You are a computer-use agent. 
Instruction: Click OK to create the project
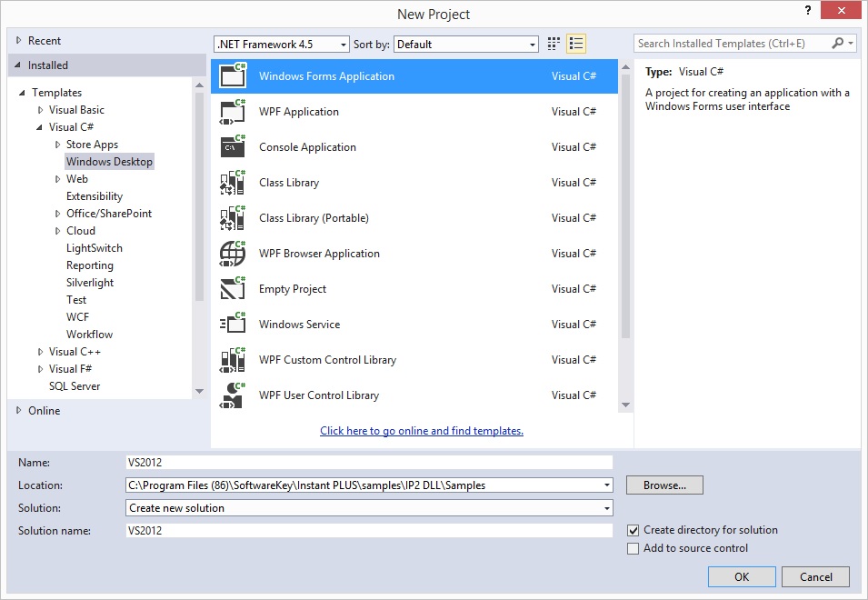(742, 576)
